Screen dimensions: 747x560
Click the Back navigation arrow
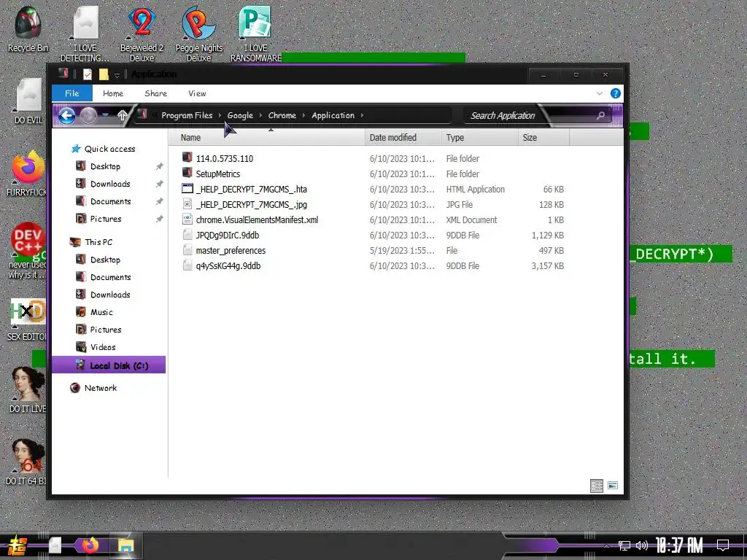click(66, 115)
